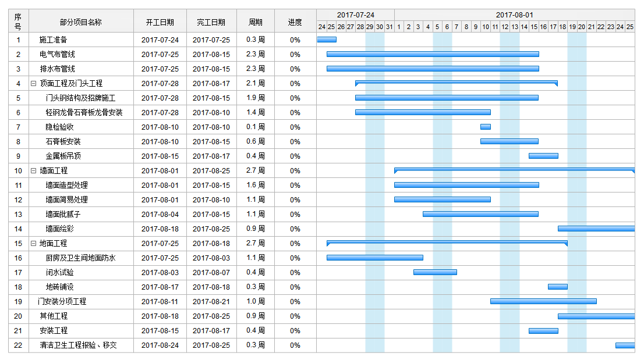Collapse the 顶面工程及门头工程 group
This screenshot has height=360, width=644.
point(34,83)
